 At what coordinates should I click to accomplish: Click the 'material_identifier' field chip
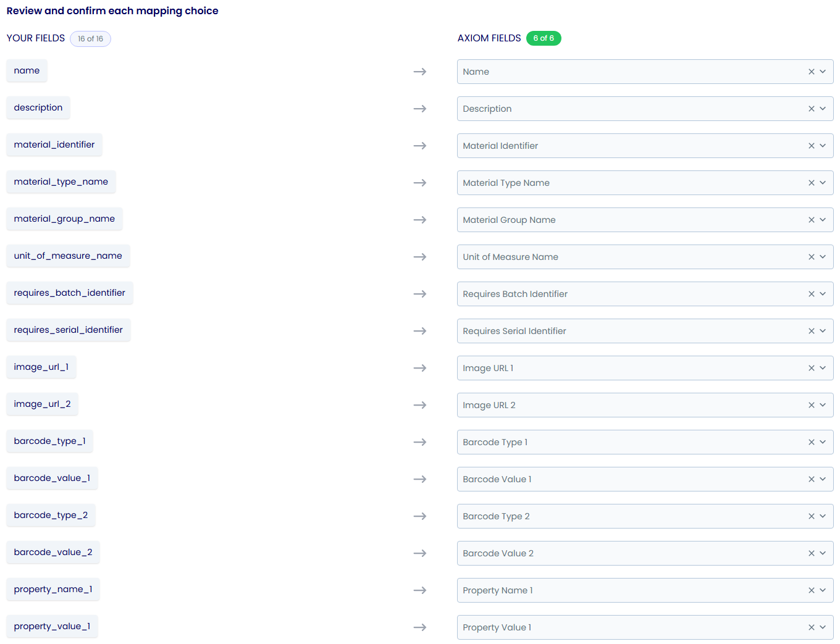pos(54,144)
